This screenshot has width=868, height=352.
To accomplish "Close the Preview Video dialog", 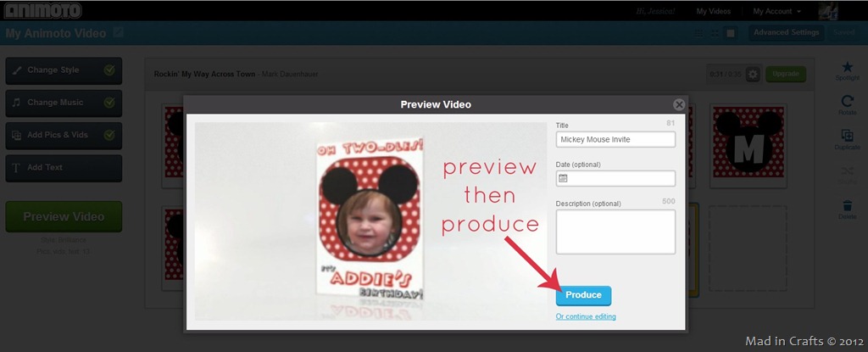I will [x=679, y=105].
